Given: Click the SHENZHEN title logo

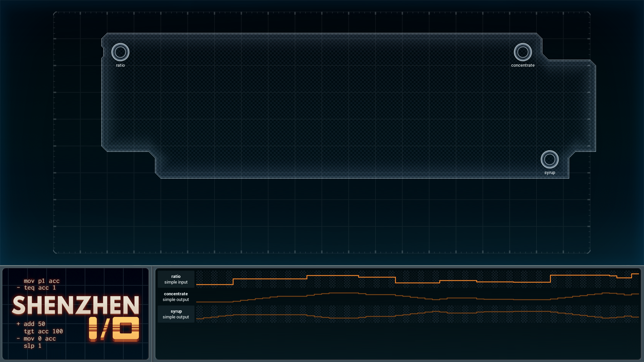Looking at the screenshot, I should point(76,305).
